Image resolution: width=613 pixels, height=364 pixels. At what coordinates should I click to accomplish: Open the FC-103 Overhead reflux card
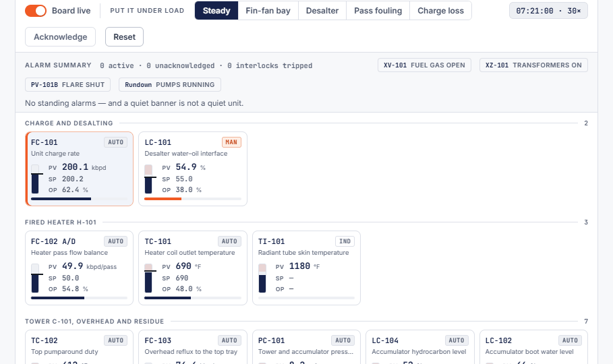(193, 346)
